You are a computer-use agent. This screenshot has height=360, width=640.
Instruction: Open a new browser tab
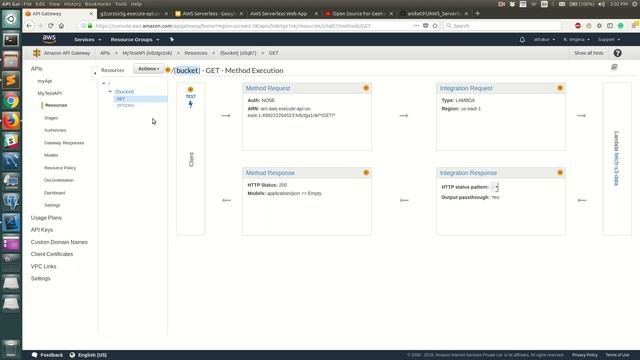(478, 13)
